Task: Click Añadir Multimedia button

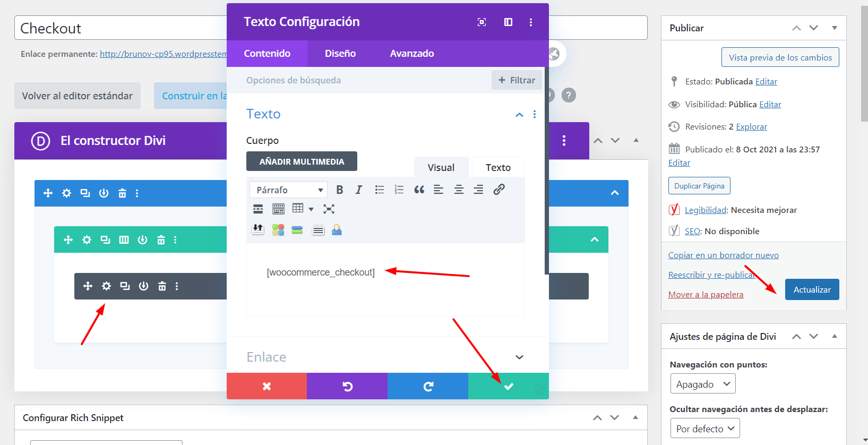Action: click(302, 161)
